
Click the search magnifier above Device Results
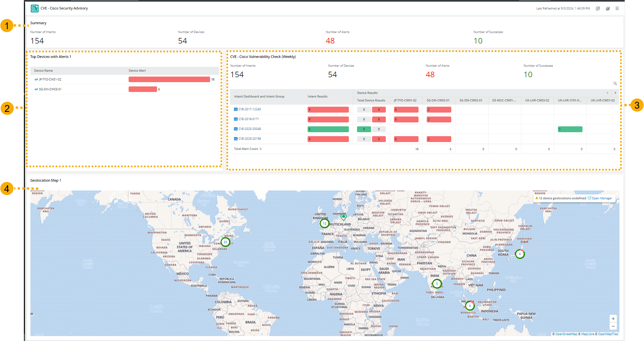point(615,83)
